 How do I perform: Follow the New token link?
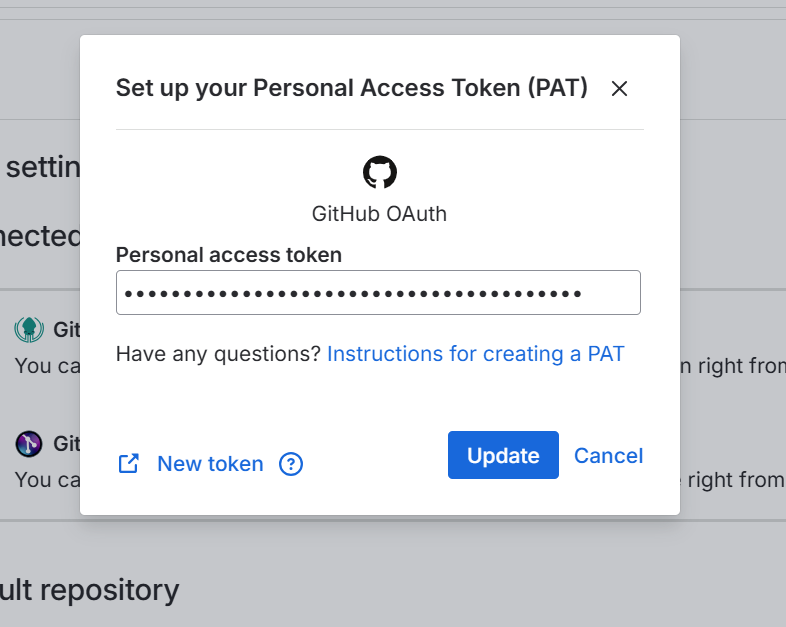click(210, 464)
